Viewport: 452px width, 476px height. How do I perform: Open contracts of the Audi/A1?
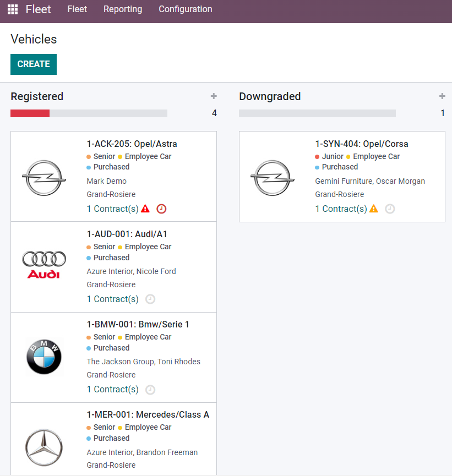pos(112,299)
